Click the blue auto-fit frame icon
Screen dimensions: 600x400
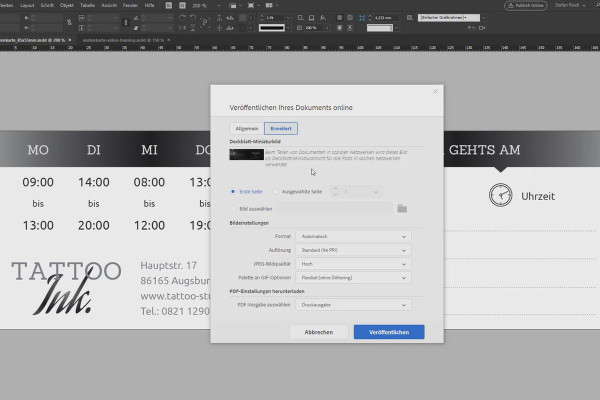(362, 18)
